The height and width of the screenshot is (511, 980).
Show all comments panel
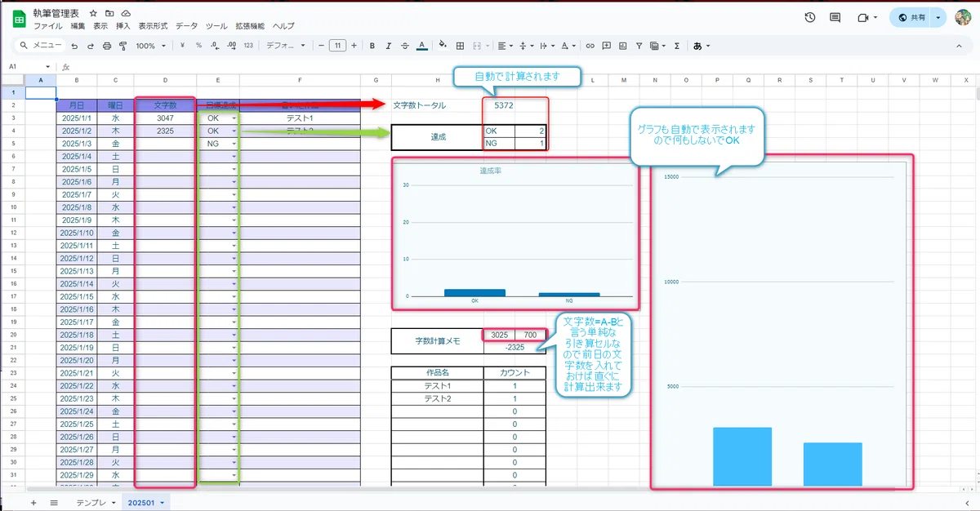(x=835, y=17)
